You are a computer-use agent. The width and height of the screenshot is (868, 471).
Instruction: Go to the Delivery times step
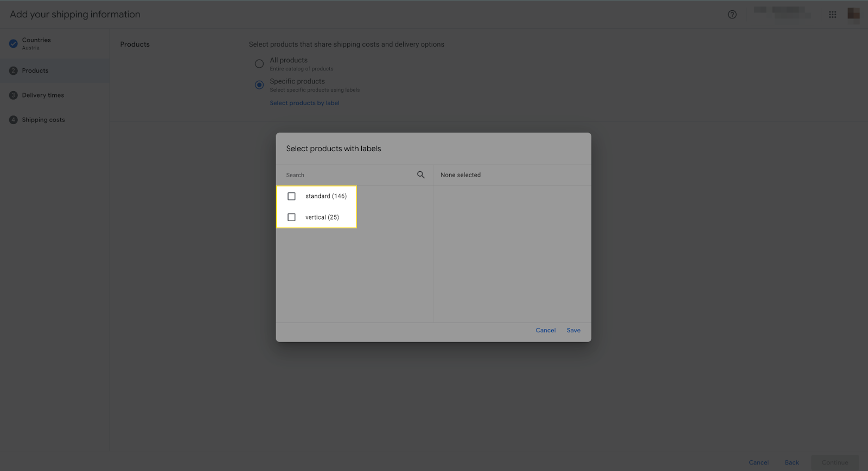click(54, 95)
